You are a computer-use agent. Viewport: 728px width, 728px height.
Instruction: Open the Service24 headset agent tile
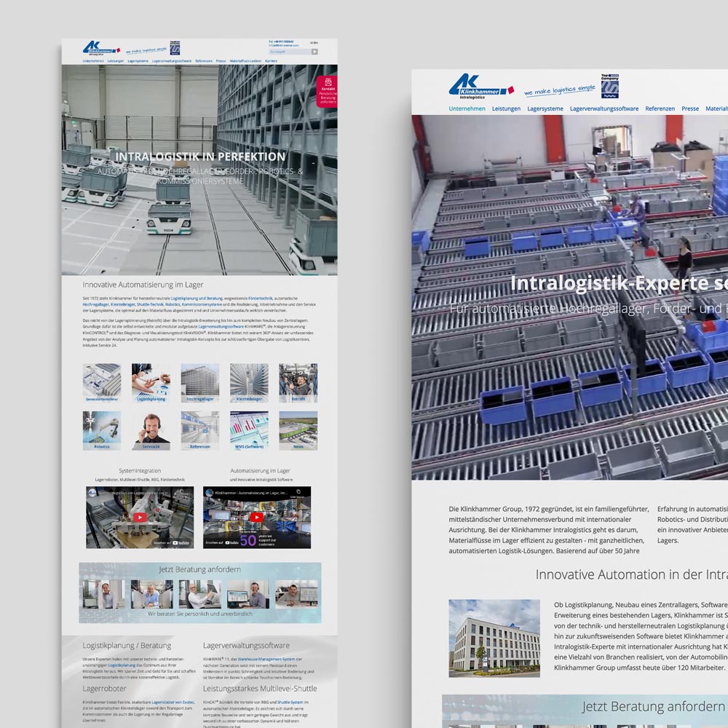(151, 431)
